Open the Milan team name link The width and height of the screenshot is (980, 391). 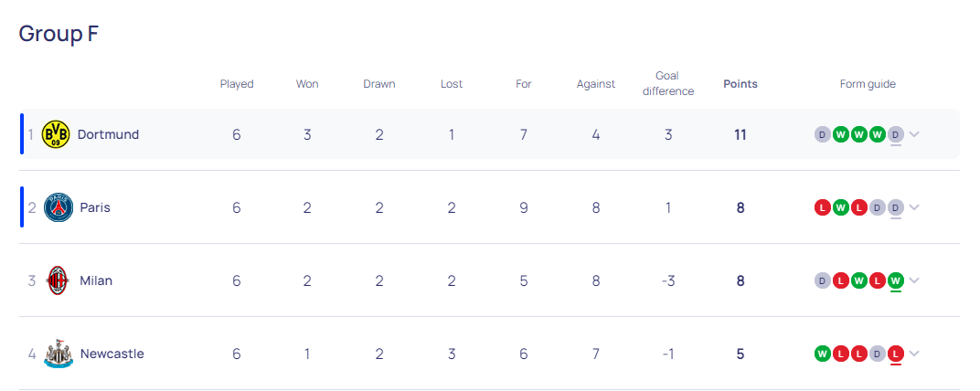[96, 280]
